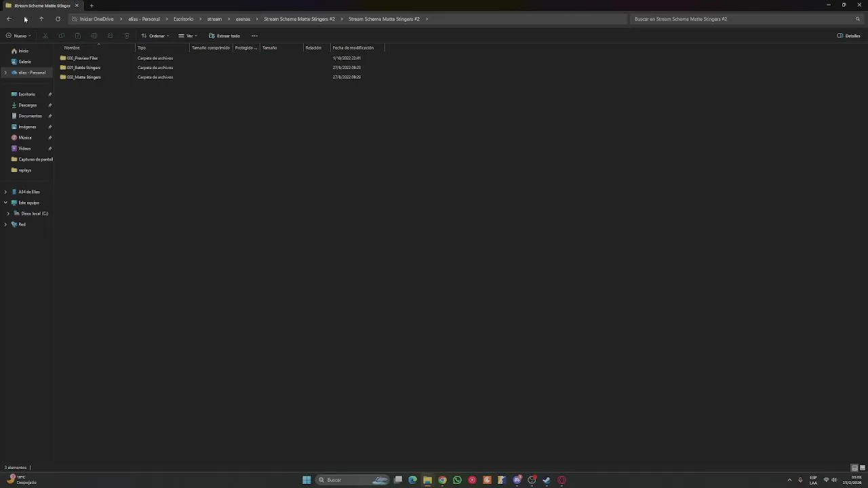Toggle the Detalles pane
This screenshot has height=488, width=868.
click(x=848, y=36)
